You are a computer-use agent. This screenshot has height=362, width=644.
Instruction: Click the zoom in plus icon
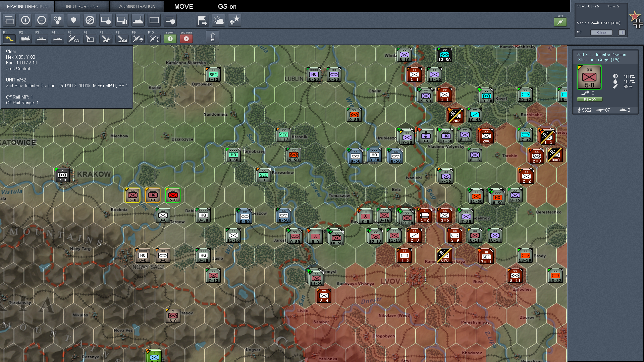[x=25, y=20]
